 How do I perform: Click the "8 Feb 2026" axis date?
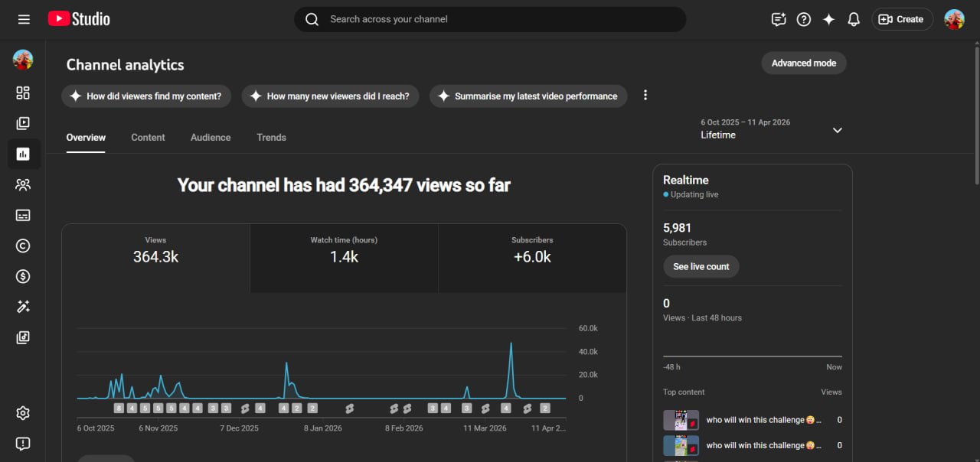pyautogui.click(x=404, y=428)
